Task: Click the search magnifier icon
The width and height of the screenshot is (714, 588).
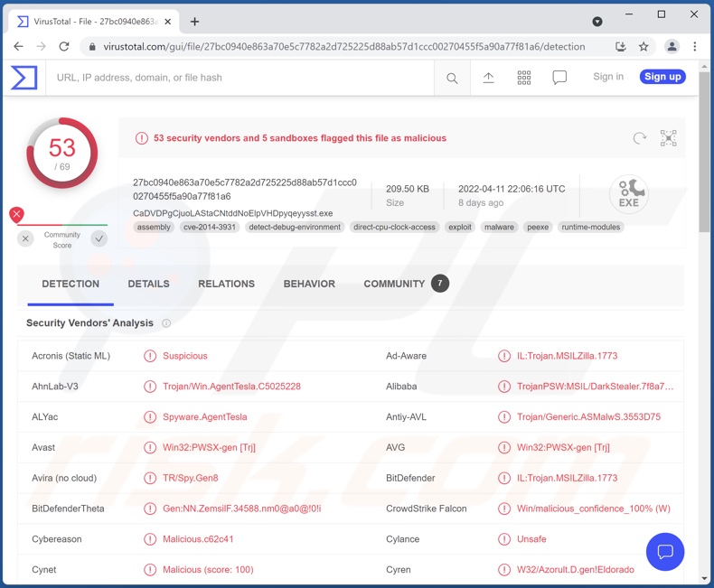Action: pyautogui.click(x=452, y=79)
